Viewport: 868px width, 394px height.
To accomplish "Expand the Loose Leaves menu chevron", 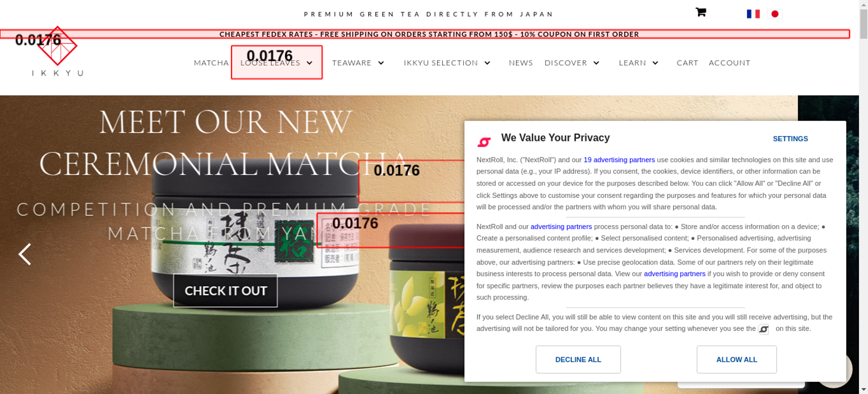I will tap(309, 63).
